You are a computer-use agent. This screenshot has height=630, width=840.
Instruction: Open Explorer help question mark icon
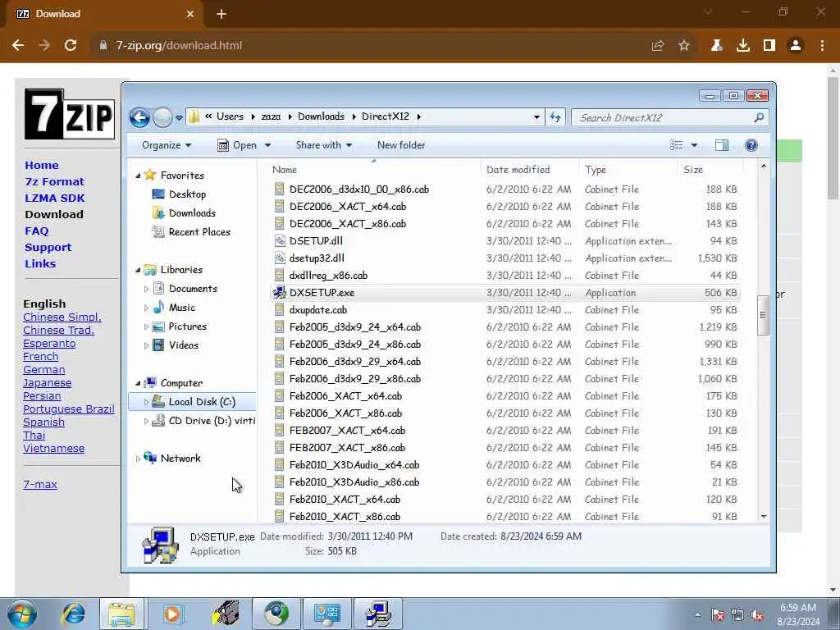coord(751,145)
